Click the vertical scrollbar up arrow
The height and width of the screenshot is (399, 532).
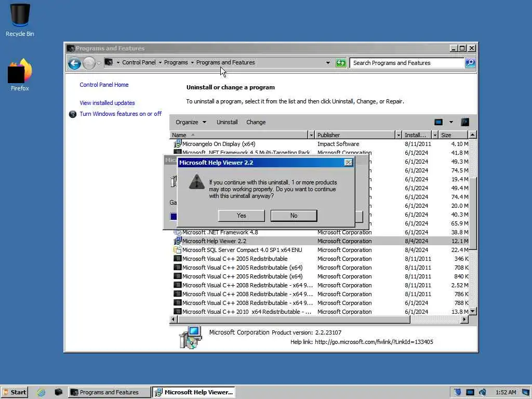point(473,135)
